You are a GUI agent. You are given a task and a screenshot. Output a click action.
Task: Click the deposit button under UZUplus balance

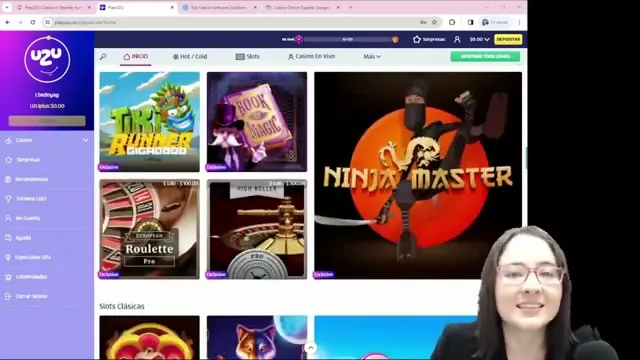(47, 121)
